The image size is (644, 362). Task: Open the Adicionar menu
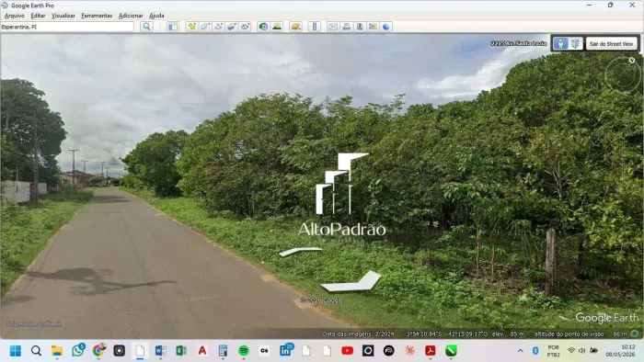tap(131, 16)
